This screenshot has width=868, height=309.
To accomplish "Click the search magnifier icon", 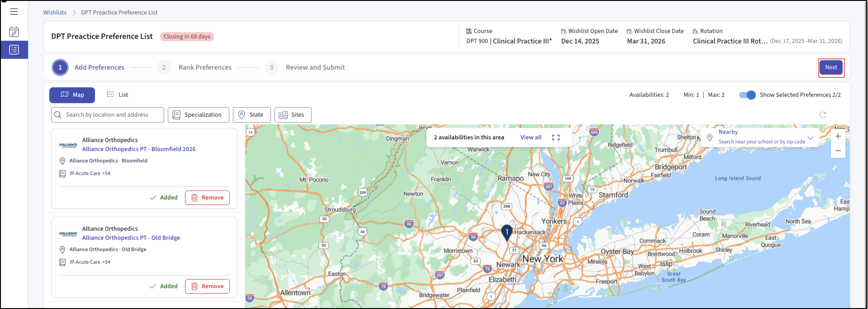I will 58,115.
